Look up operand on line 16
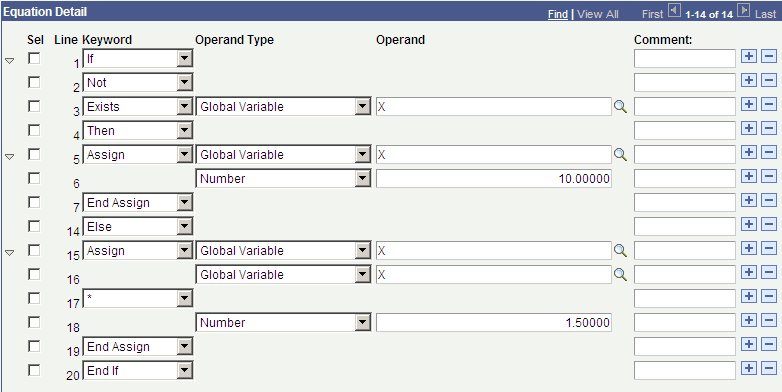 click(620, 274)
